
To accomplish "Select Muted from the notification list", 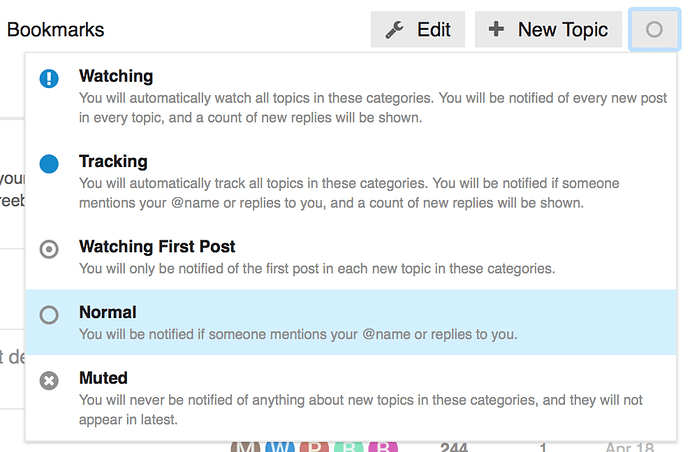I will point(103,378).
